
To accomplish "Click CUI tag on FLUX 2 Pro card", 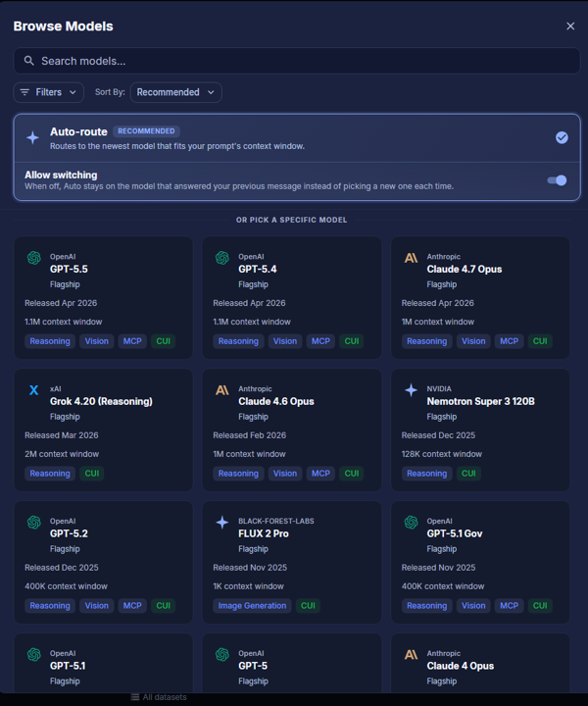I will (x=308, y=606).
